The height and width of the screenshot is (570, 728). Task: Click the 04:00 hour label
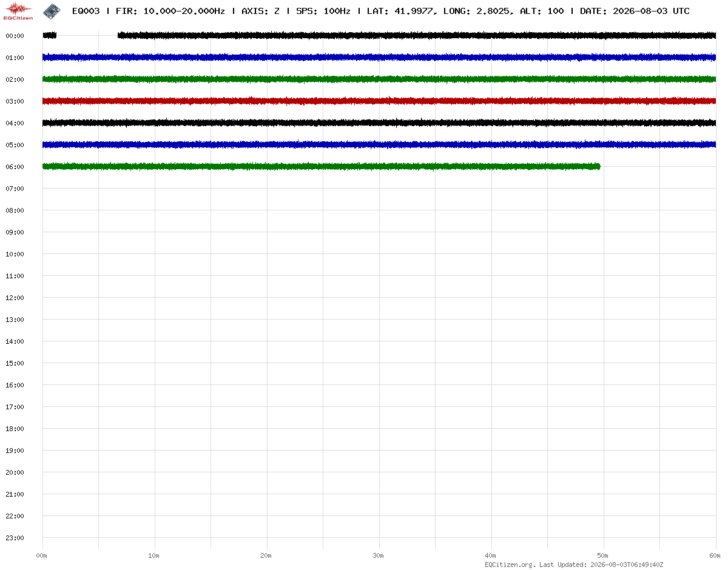tap(15, 123)
